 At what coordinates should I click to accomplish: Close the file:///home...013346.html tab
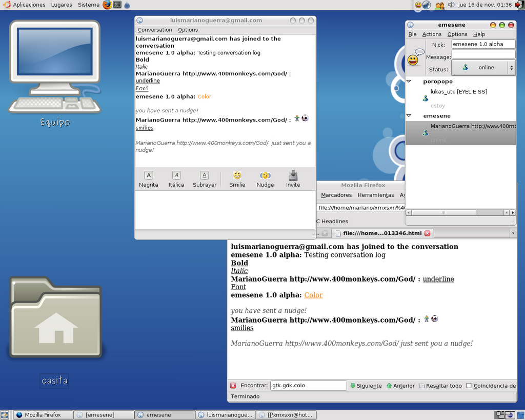point(427,233)
